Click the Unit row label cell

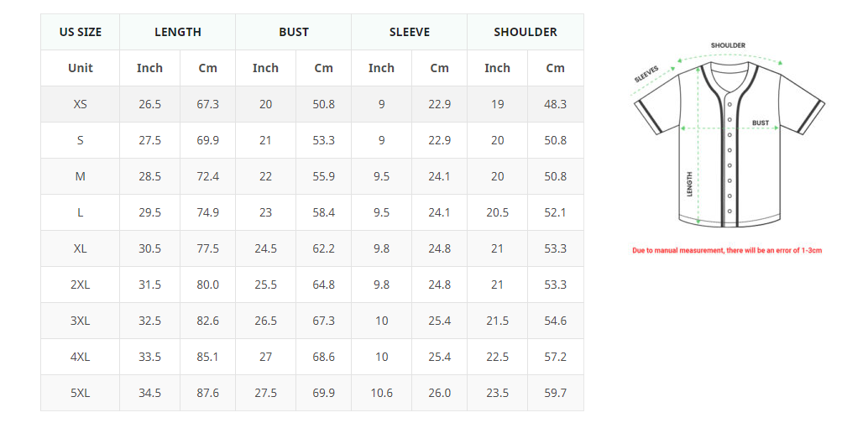pos(81,68)
